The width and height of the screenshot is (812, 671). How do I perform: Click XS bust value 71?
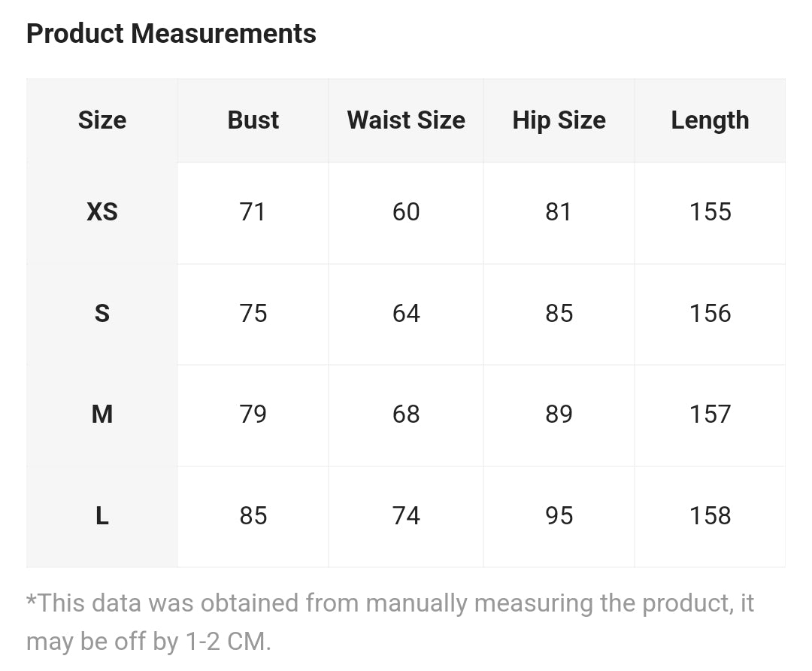click(252, 212)
